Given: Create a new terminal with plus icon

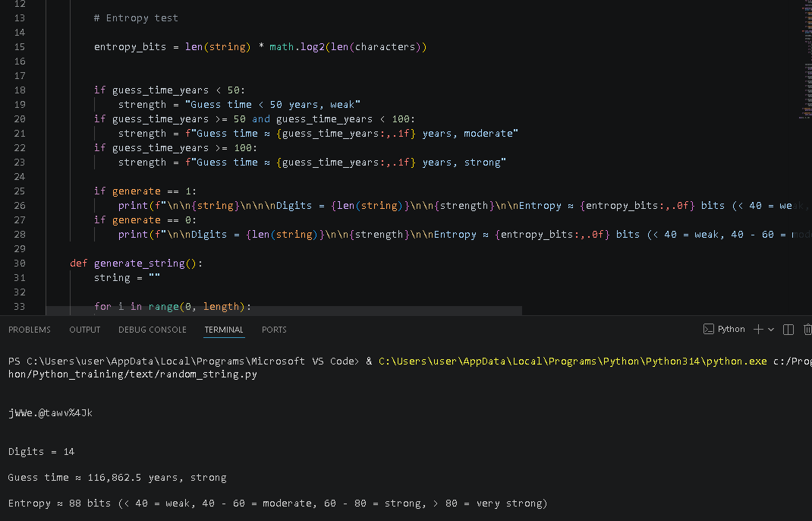Looking at the screenshot, I should 758,329.
